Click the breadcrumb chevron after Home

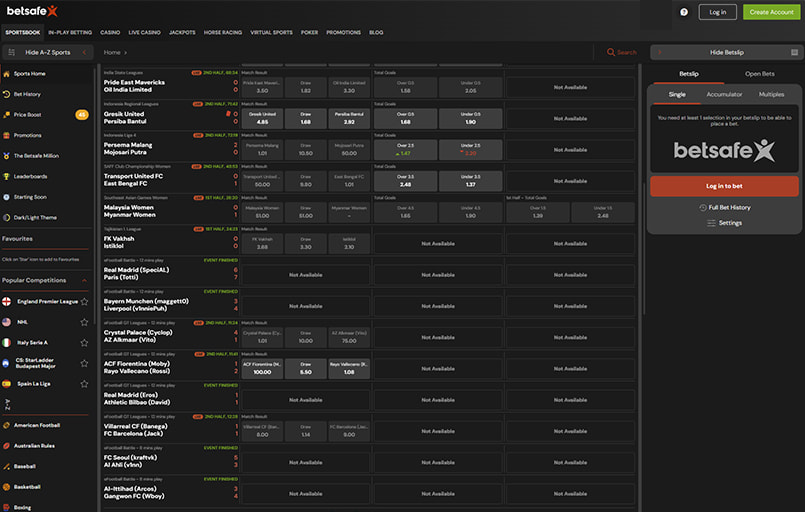125,52
